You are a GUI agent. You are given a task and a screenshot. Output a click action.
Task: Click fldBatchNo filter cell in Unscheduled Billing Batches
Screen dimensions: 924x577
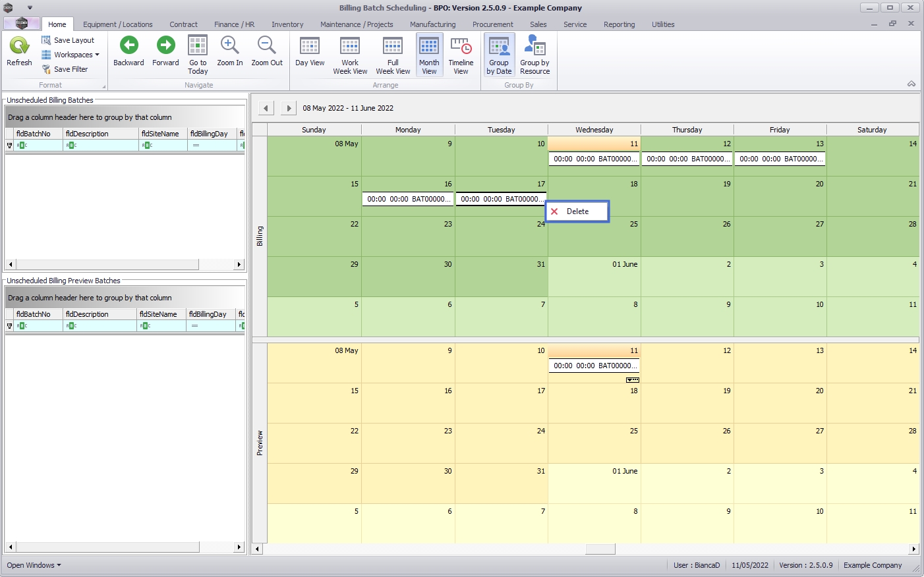[x=38, y=145]
